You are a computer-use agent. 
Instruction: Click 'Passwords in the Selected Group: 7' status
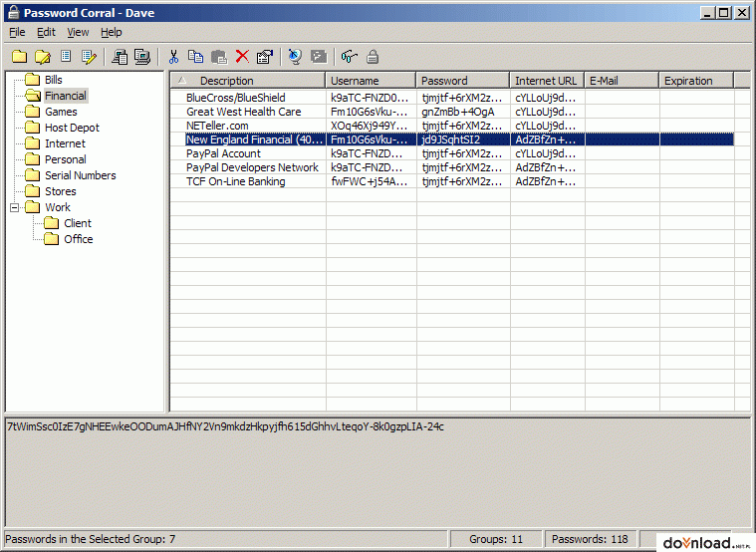pos(91,539)
